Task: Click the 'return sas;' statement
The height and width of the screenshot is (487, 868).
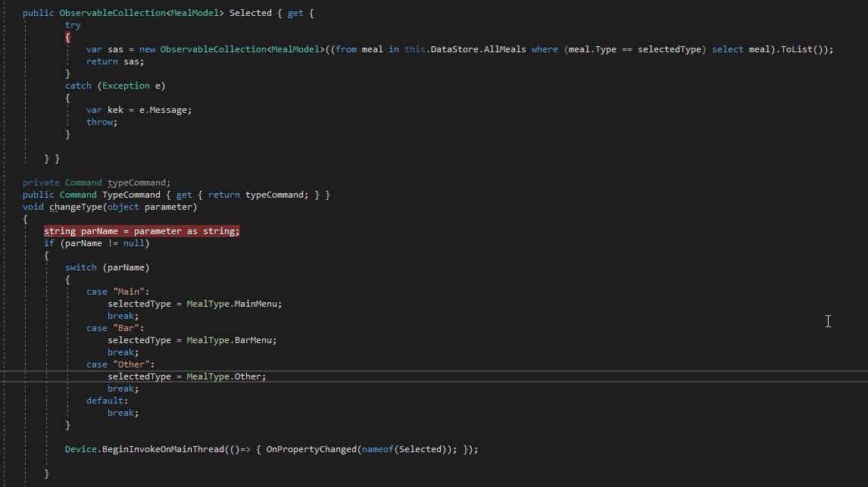Action: click(x=115, y=61)
